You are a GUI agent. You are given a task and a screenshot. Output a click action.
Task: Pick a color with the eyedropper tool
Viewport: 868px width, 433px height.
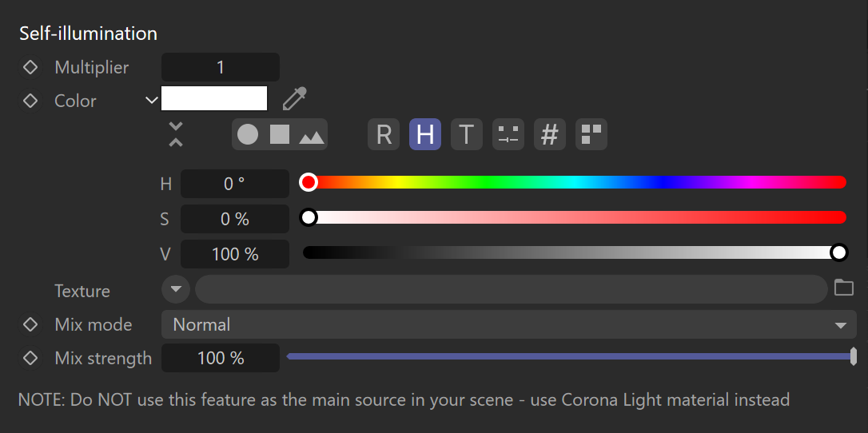point(294,99)
